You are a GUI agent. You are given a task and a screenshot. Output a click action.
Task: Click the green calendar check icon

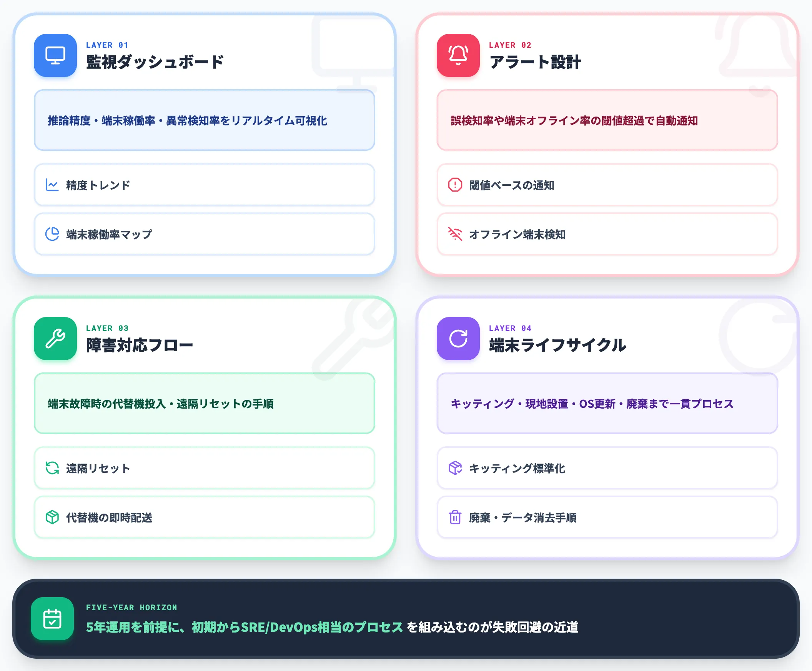[52, 618]
